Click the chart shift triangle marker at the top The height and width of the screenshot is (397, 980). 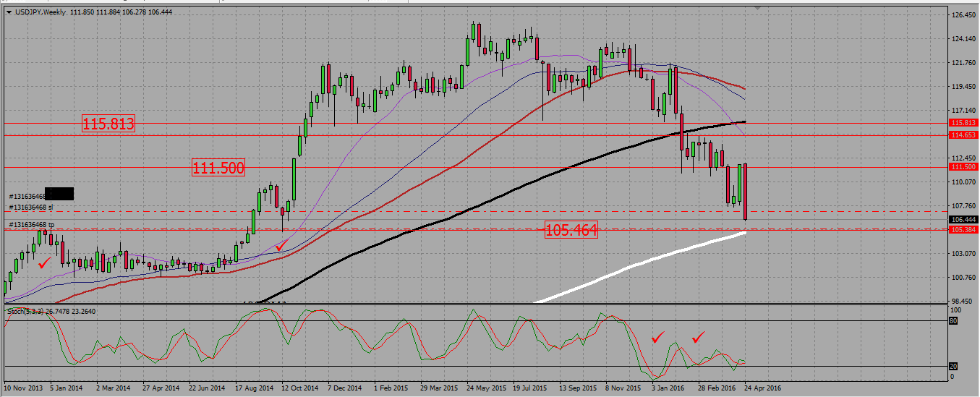(758, 8)
